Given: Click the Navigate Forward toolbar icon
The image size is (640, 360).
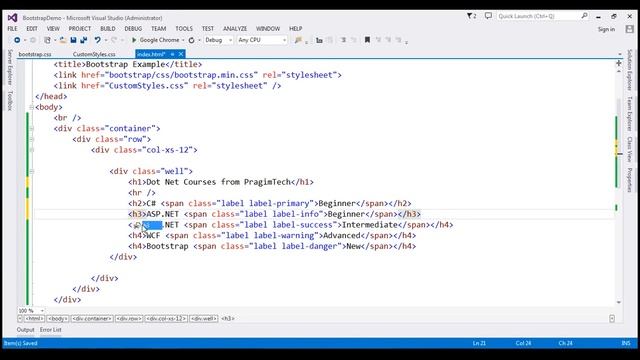Looking at the screenshot, I should (x=33, y=40).
